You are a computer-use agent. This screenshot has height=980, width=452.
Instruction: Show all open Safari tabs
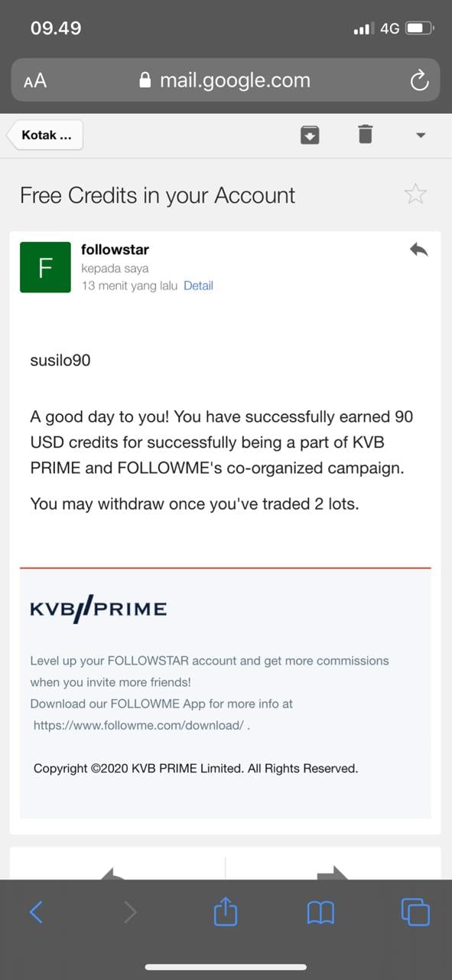415,911
